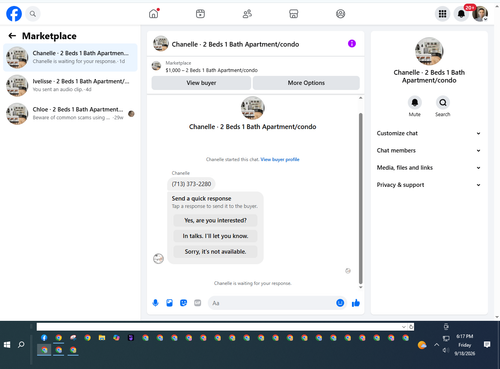The width and height of the screenshot is (500, 369).
Task: Click 'Chanelle is waiting for your response.' status
Action: click(x=252, y=283)
